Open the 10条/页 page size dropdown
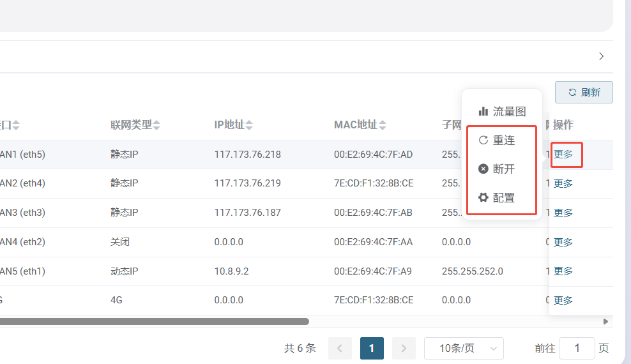This screenshot has width=631, height=364. coord(464,349)
